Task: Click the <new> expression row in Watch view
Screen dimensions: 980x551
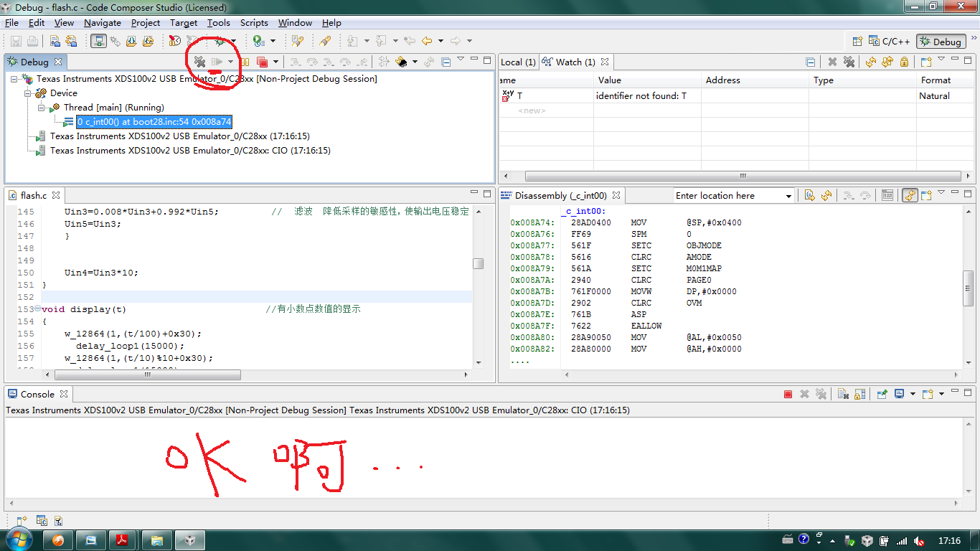Action: (x=532, y=111)
